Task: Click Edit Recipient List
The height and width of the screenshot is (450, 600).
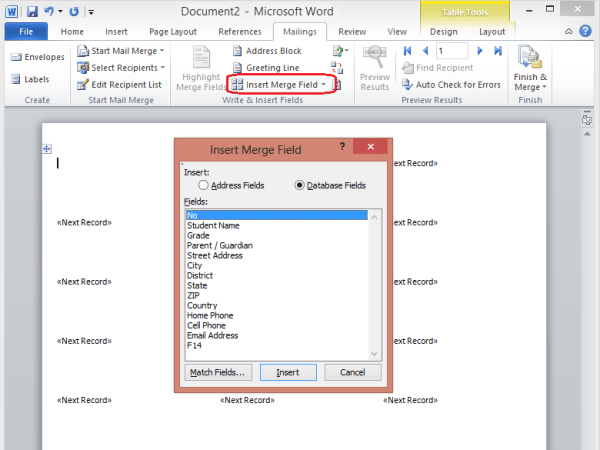Action: (x=119, y=85)
